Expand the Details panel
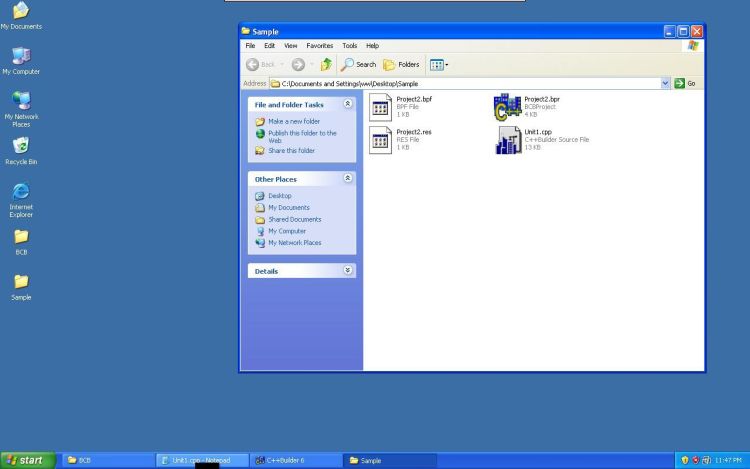 (348, 270)
